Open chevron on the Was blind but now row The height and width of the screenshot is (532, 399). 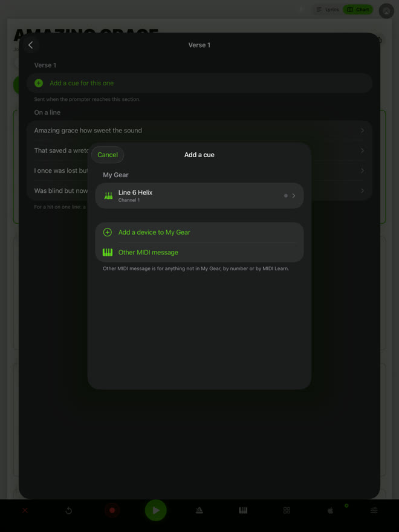pyautogui.click(x=362, y=190)
